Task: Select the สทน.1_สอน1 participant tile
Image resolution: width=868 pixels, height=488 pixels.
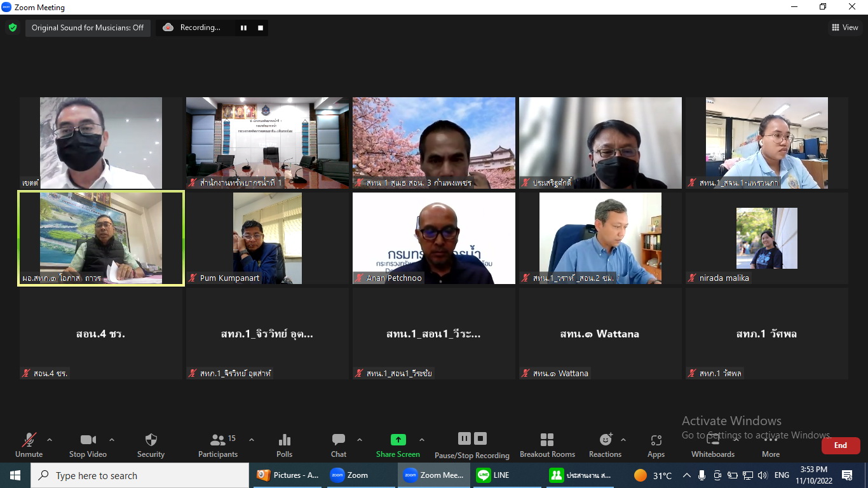Action: coord(434,334)
